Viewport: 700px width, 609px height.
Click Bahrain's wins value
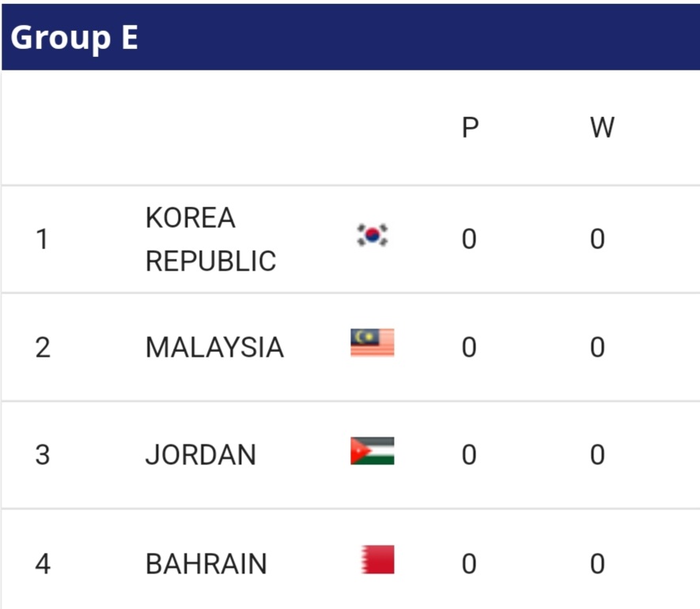point(598,564)
